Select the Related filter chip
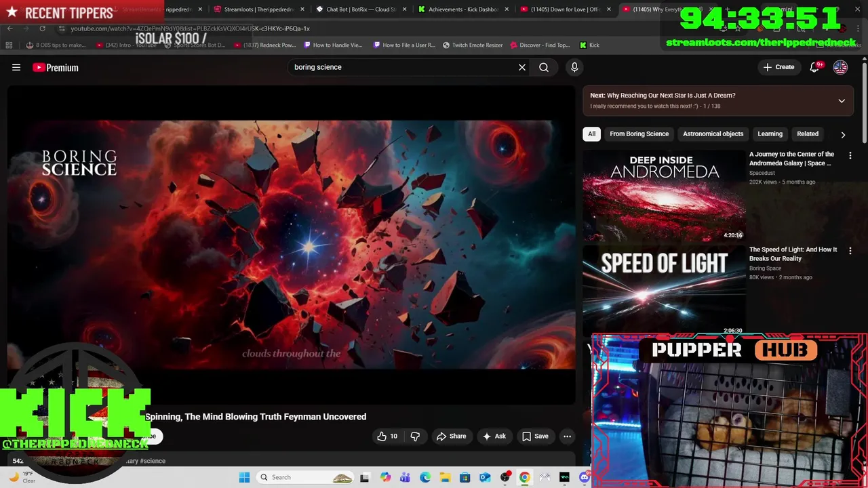This screenshot has width=868, height=488. click(x=807, y=134)
